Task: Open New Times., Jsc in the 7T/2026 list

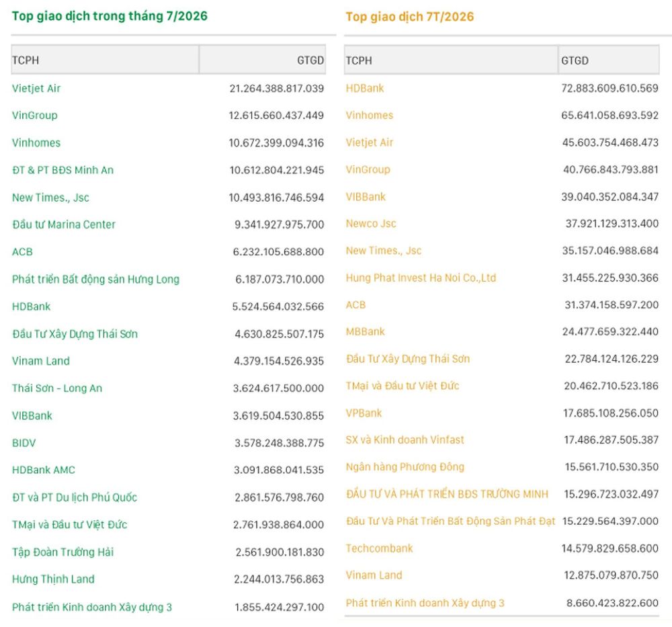Action: [x=384, y=251]
